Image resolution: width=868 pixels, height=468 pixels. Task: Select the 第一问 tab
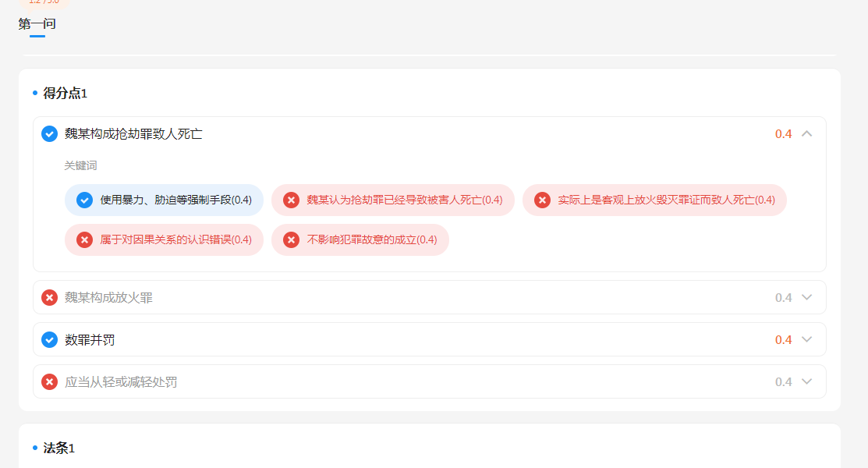[x=37, y=24]
